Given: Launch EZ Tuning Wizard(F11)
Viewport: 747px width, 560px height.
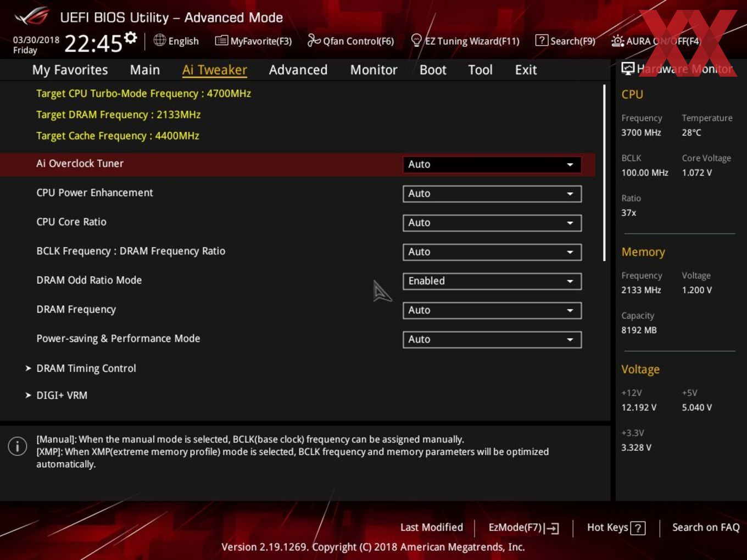Looking at the screenshot, I should point(472,41).
